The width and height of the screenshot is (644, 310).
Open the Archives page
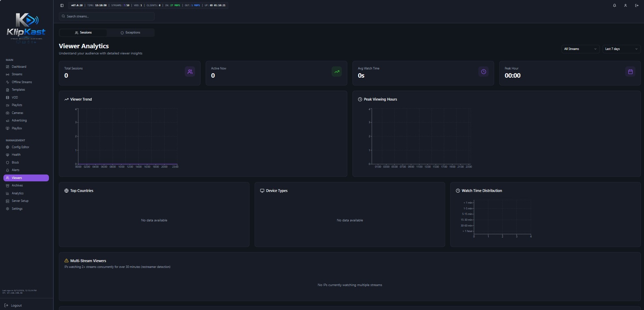(x=26, y=185)
